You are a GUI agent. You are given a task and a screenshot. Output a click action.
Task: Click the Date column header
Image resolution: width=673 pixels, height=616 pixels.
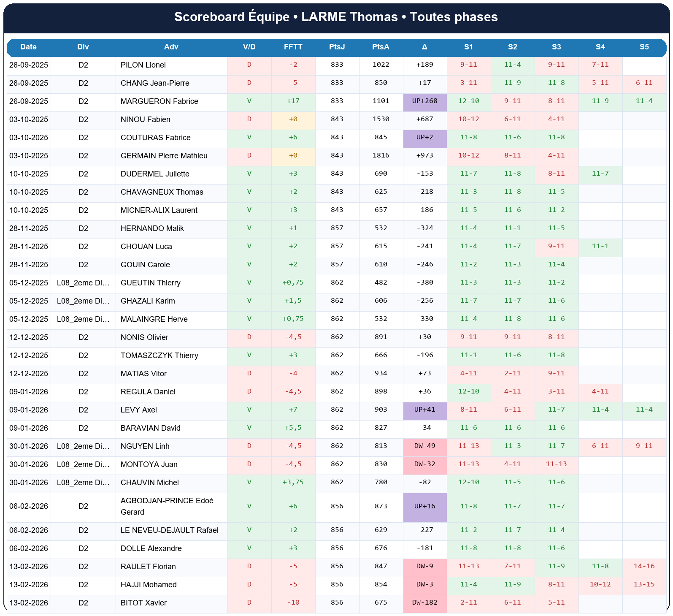point(28,47)
